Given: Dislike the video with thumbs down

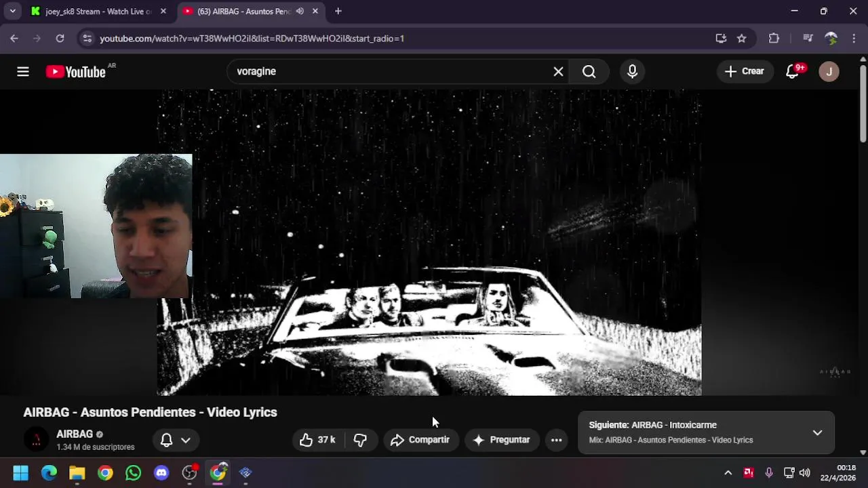Looking at the screenshot, I should (x=360, y=440).
